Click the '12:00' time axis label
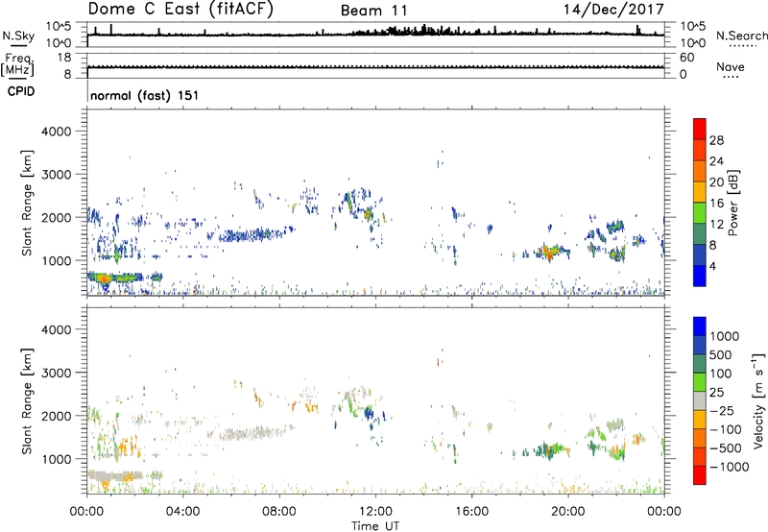Screen dimensions: 768x532 click(x=375, y=512)
